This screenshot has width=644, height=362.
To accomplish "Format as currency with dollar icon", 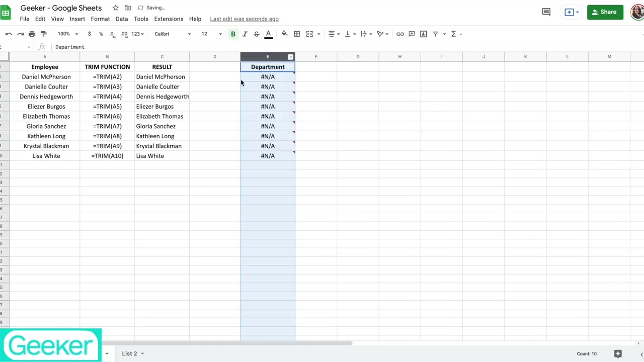I will coord(89,34).
